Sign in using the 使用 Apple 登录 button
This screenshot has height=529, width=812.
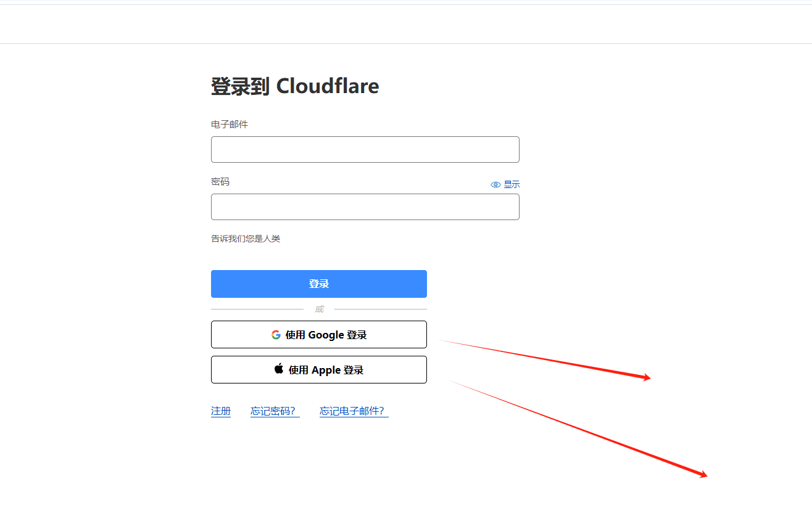pos(318,369)
